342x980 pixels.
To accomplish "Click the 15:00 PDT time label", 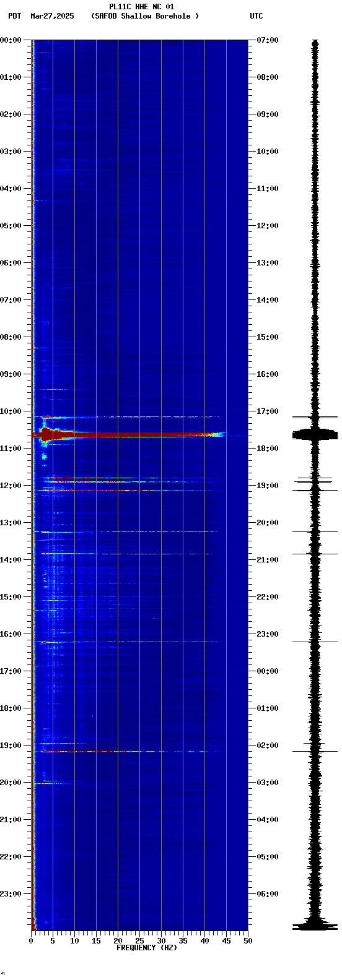I will coord(11,597).
